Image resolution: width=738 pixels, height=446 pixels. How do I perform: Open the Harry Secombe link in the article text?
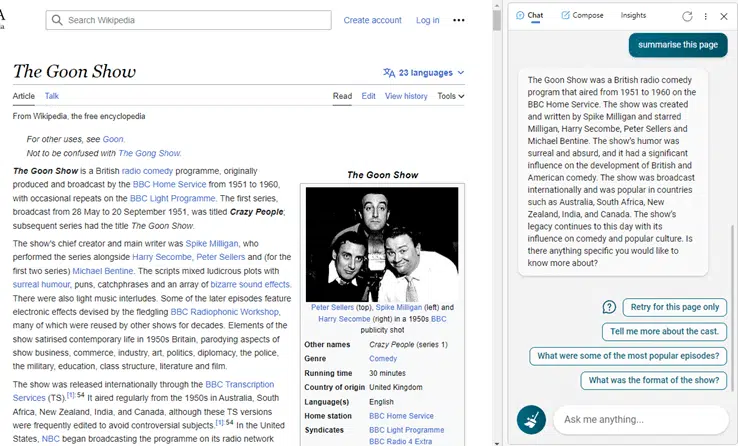click(161, 257)
